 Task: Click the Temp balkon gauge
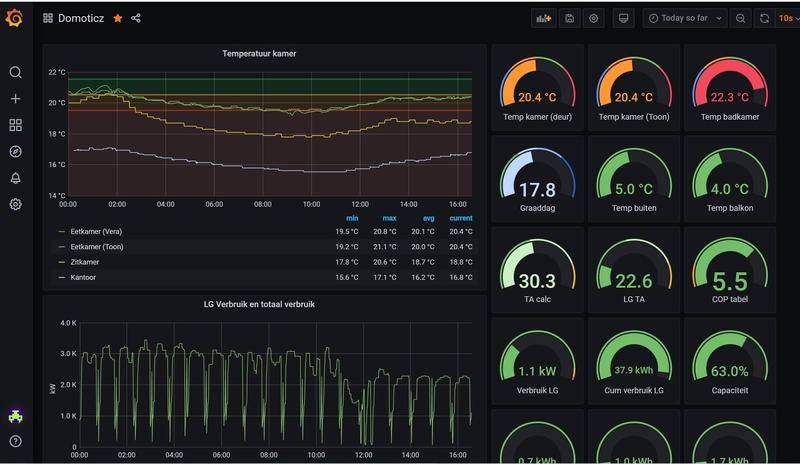[x=730, y=179]
